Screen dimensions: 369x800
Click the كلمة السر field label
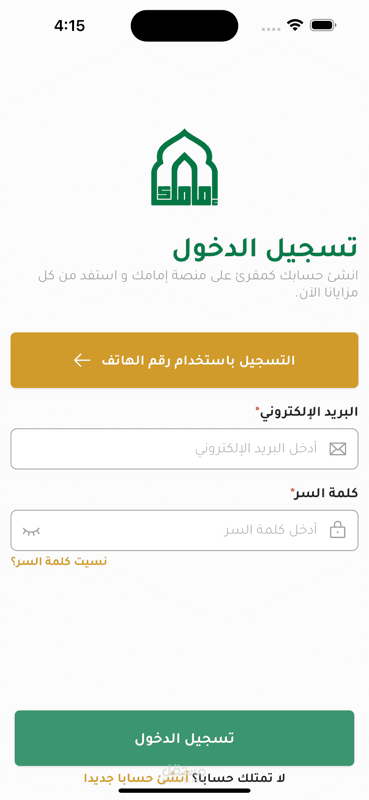(x=324, y=493)
